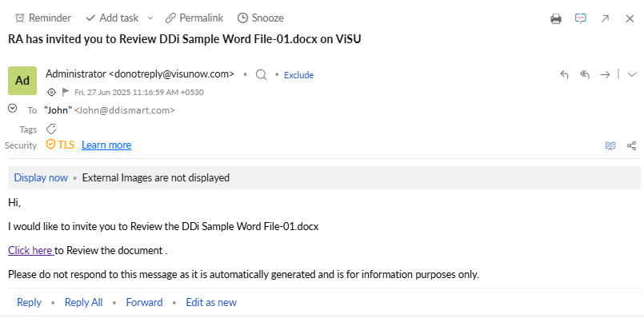Toggle the flag on this email
The image size is (644, 334).
(66, 92)
